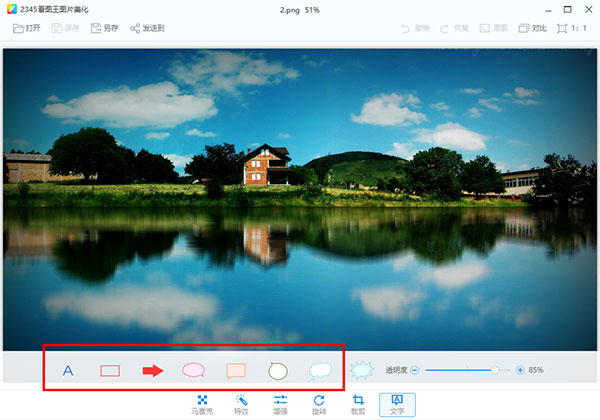The image size is (600, 420).
Task: Click 另存 to save as
Action: point(103,28)
